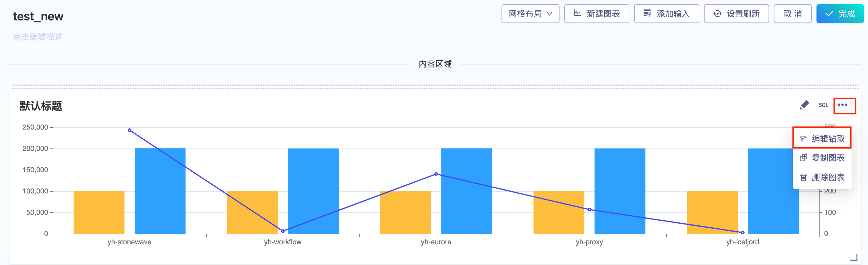Click the refresh icon in 设置刷新

tap(717, 14)
